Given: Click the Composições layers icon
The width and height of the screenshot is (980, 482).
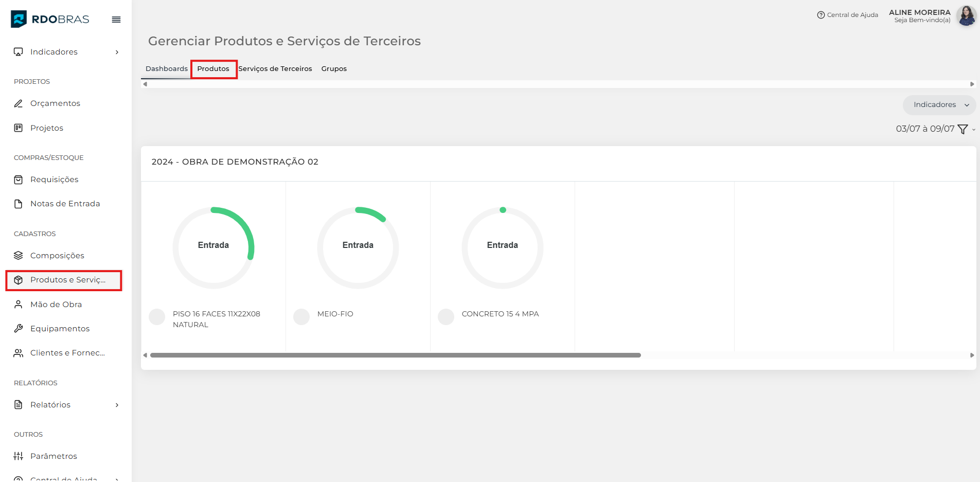Looking at the screenshot, I should (x=19, y=256).
